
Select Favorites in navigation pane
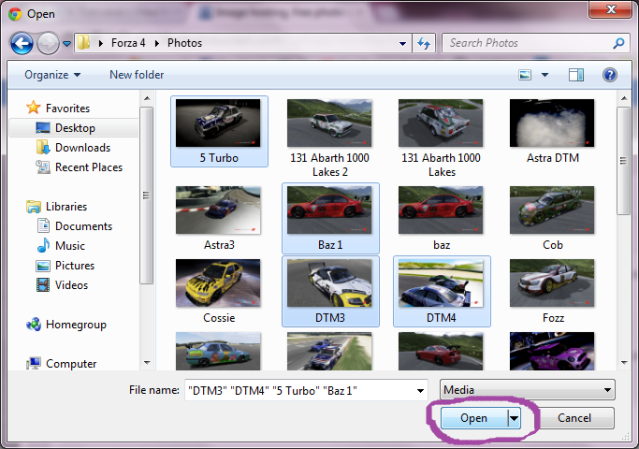(67, 108)
